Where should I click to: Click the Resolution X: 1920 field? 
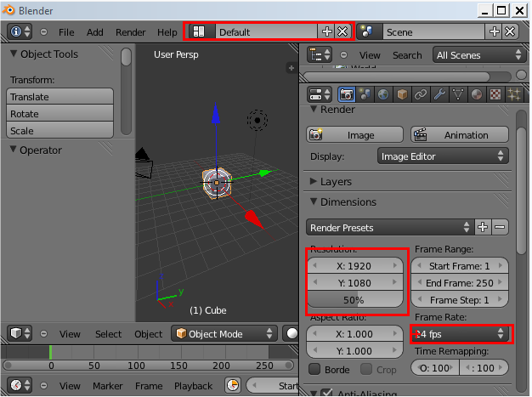pos(354,266)
